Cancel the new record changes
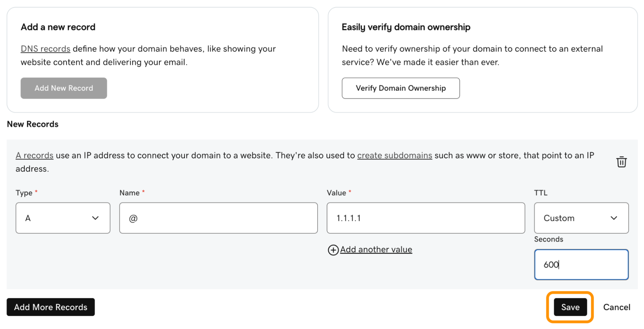This screenshot has height=329, width=644. point(617,307)
